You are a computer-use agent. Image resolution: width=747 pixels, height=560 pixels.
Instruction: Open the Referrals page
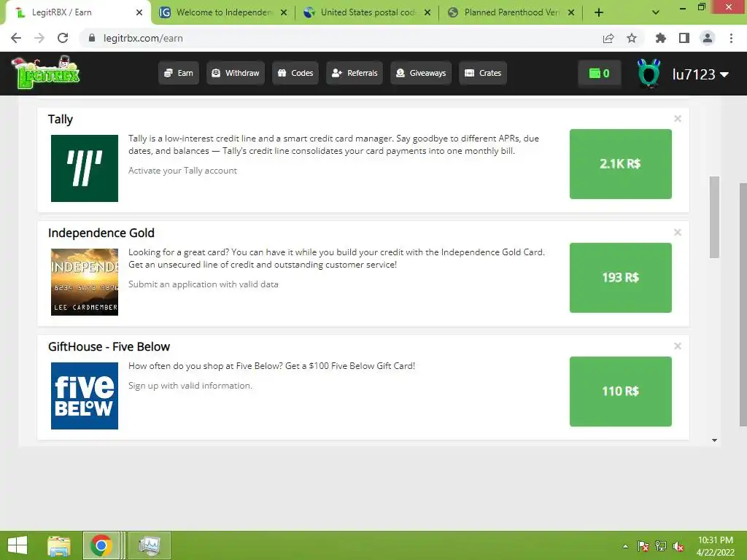[x=355, y=73]
